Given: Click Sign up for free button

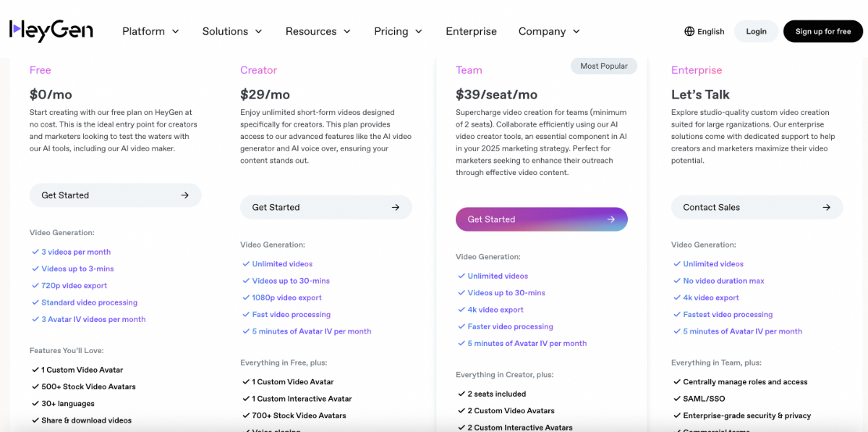Looking at the screenshot, I should (x=822, y=31).
